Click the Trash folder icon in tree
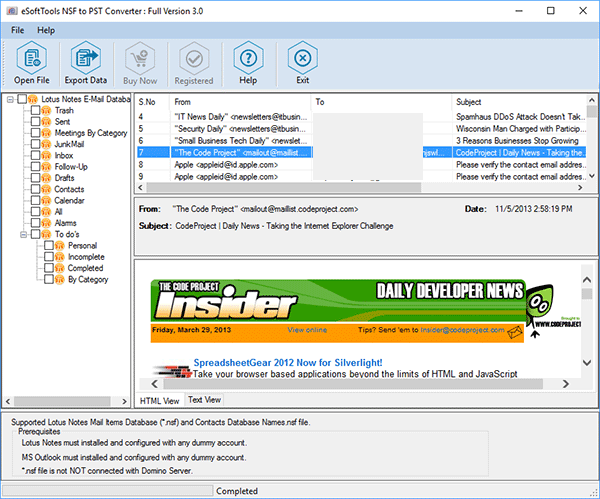The height and width of the screenshot is (499, 600). pos(47,110)
